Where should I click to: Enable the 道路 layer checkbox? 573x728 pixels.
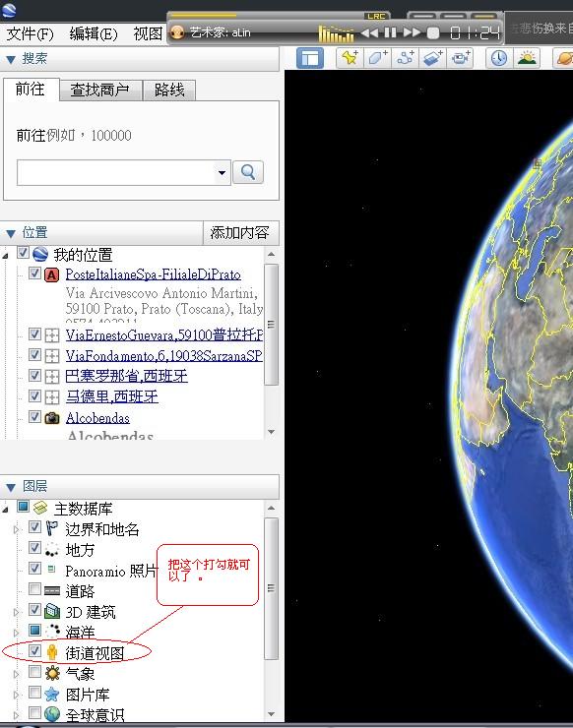[34, 588]
